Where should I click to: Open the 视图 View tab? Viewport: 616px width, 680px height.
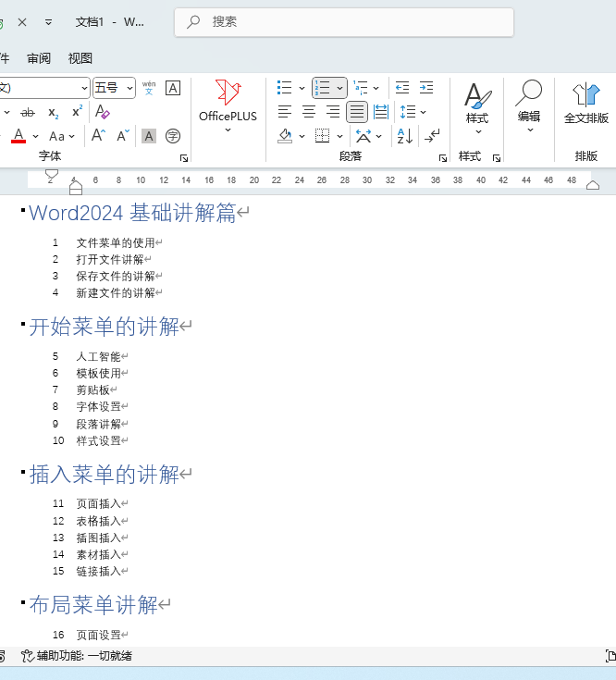[x=80, y=58]
